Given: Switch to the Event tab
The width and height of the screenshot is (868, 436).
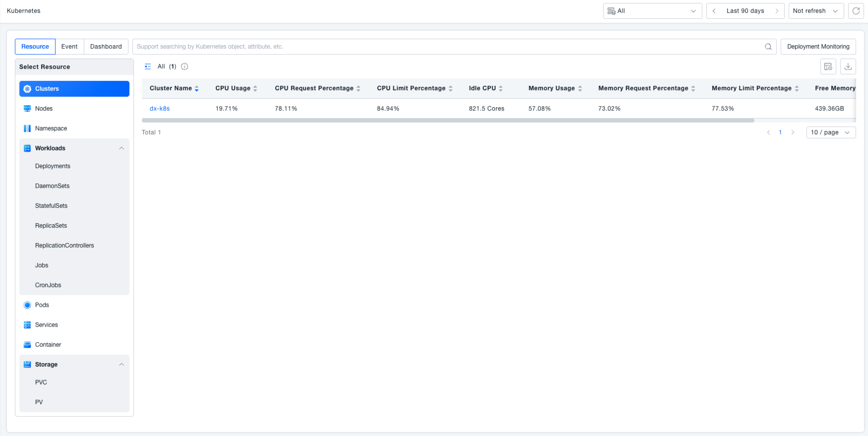Looking at the screenshot, I should coord(69,47).
